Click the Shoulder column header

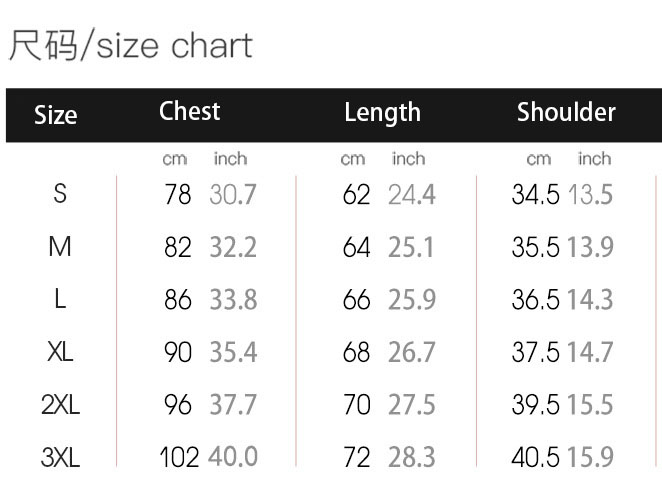tap(566, 112)
